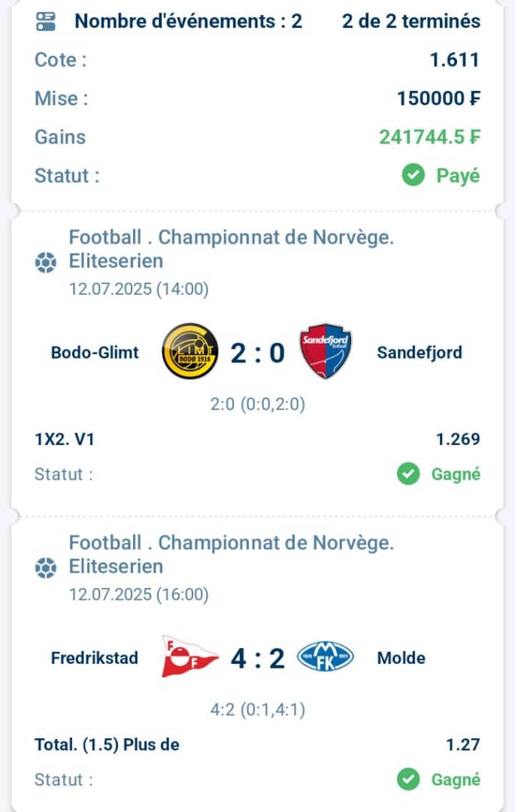Click the football icon of first match
The width and height of the screenshot is (515, 812).
(x=46, y=262)
